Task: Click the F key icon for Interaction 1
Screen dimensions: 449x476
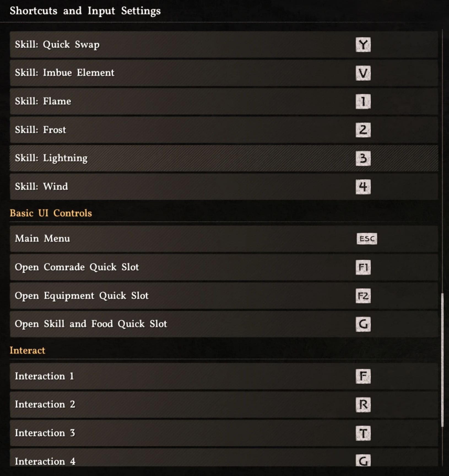Action: click(x=363, y=376)
